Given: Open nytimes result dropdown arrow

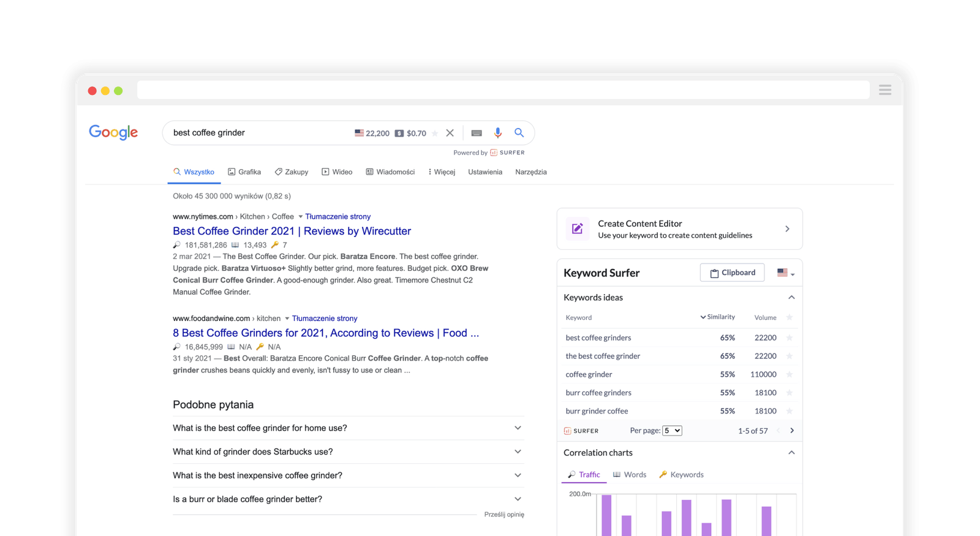Looking at the screenshot, I should pyautogui.click(x=300, y=217).
